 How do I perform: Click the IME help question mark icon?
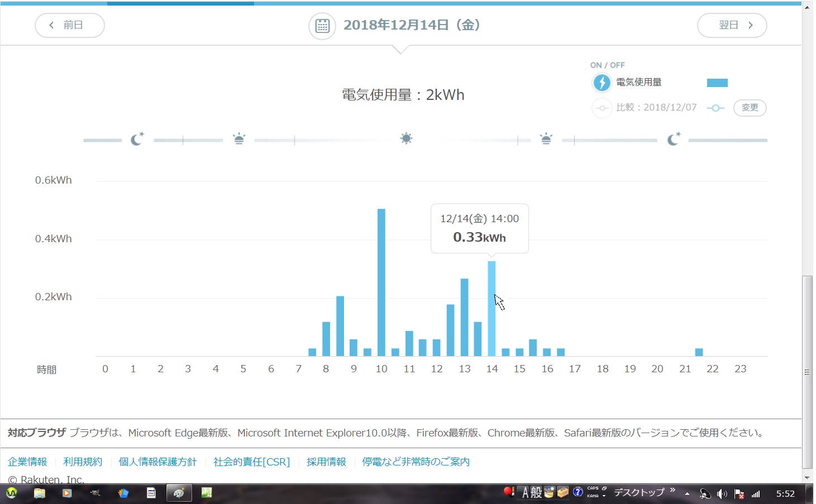pos(578,492)
